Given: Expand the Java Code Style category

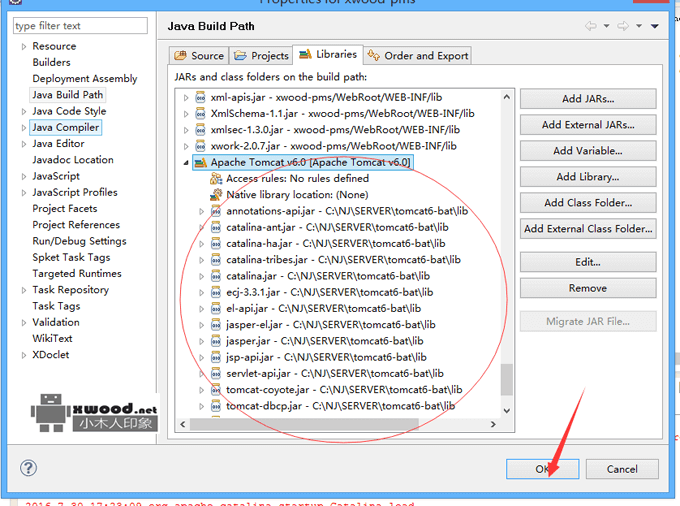Looking at the screenshot, I should pos(24,111).
